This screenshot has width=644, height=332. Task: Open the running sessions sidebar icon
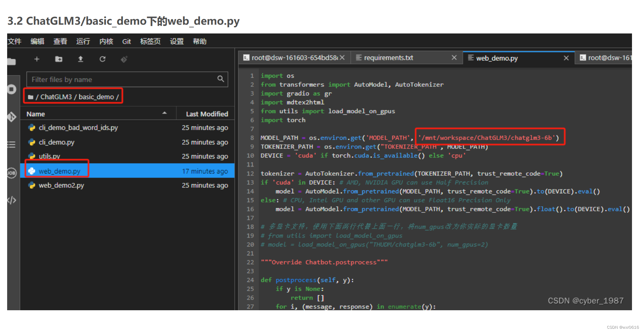coord(12,89)
